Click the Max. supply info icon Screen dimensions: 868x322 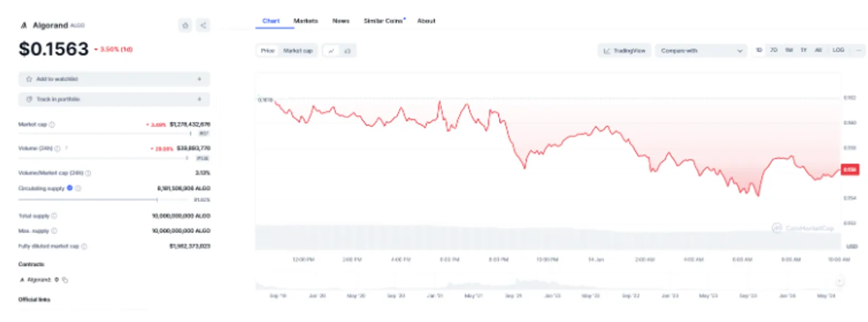tap(54, 231)
